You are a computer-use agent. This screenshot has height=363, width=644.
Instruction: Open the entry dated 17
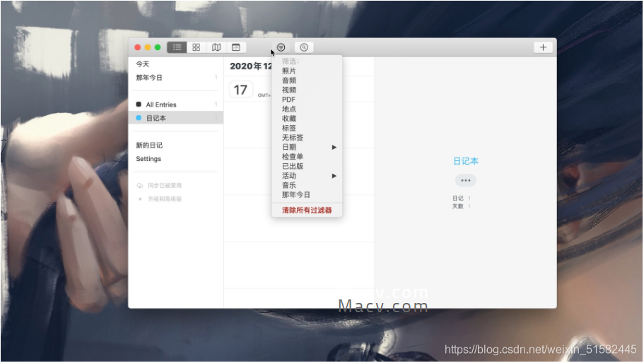coord(240,90)
